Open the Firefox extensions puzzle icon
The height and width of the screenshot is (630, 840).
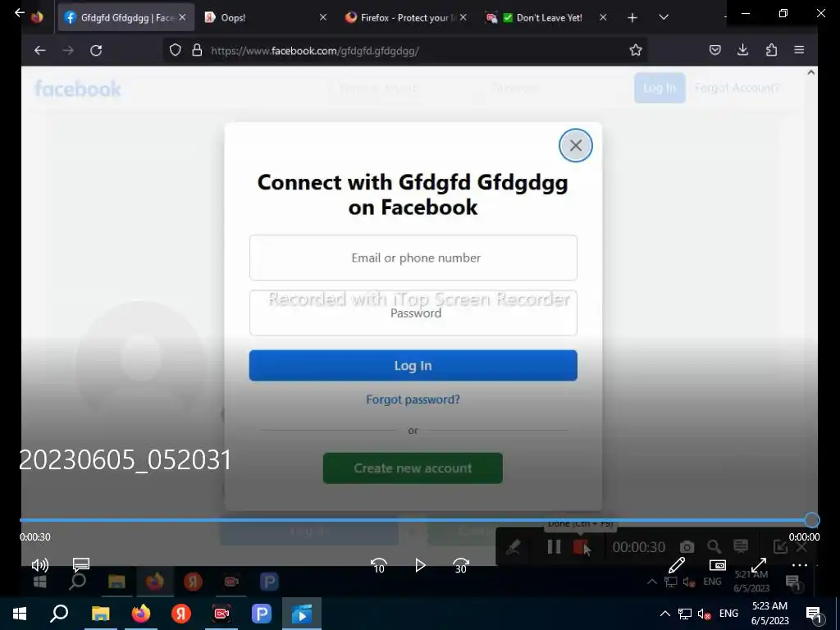[771, 50]
